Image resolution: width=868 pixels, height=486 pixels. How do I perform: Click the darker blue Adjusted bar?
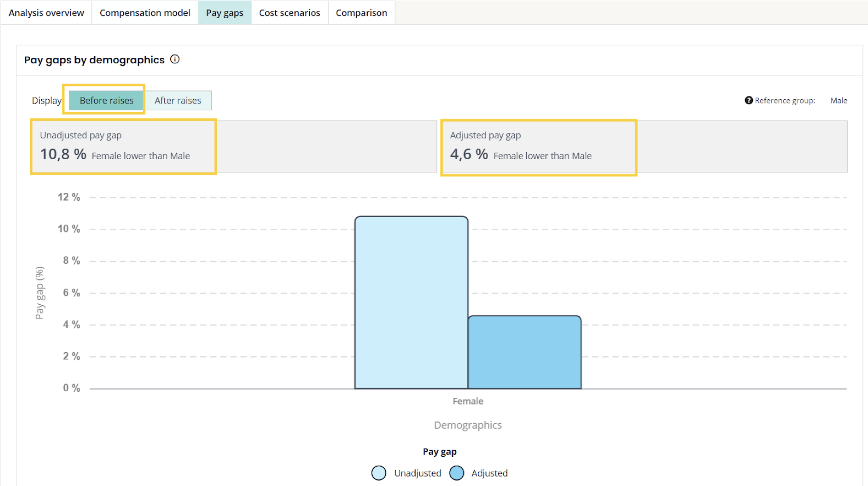(524, 352)
